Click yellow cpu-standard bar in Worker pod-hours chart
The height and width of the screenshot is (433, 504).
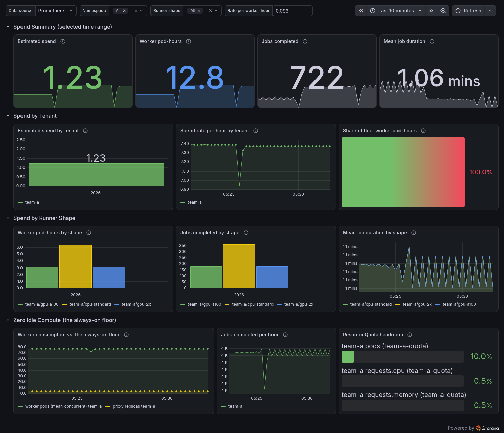click(76, 266)
